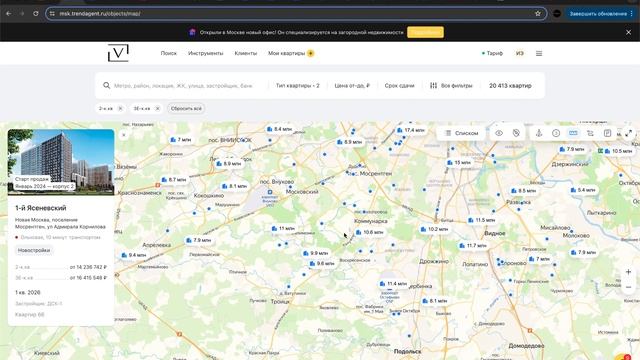Switch to list view with Списком
This screenshot has height=360, width=640.
462,133
